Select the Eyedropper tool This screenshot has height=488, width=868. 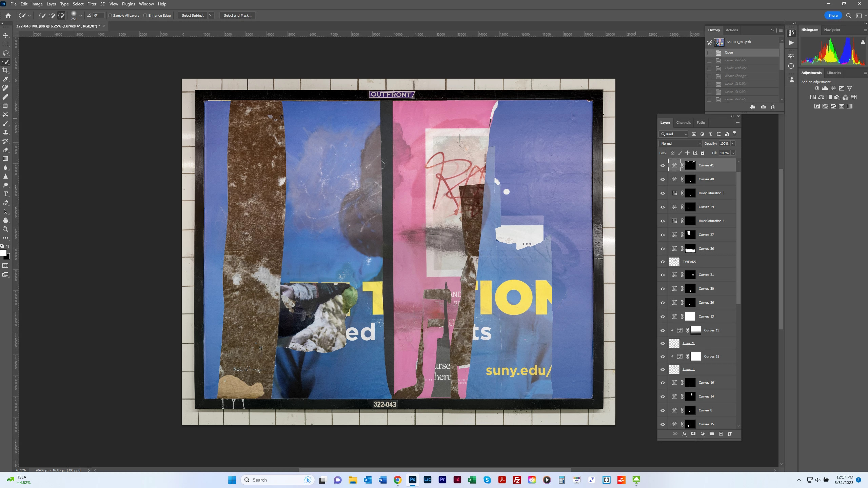pos(5,79)
